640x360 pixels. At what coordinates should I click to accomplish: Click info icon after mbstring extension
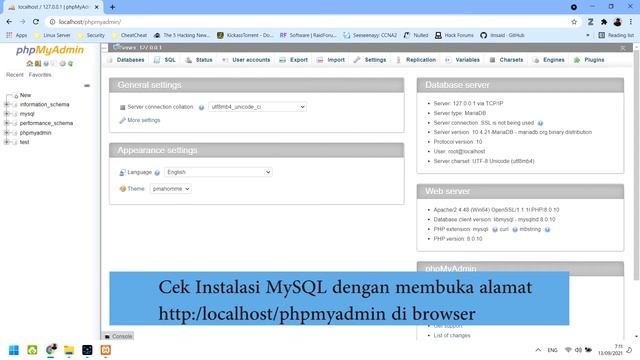click(547, 229)
